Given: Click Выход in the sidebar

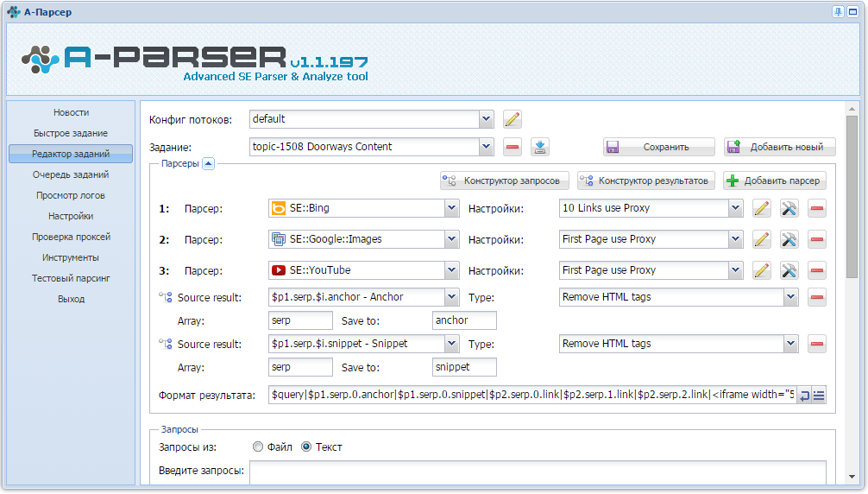Looking at the screenshot, I should coord(71,299).
